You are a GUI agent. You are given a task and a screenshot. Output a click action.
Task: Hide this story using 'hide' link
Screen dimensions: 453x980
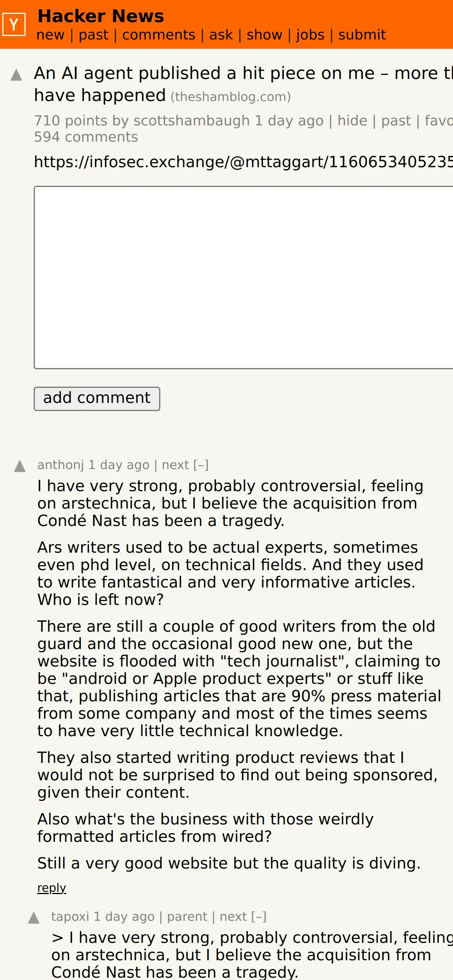tap(352, 121)
